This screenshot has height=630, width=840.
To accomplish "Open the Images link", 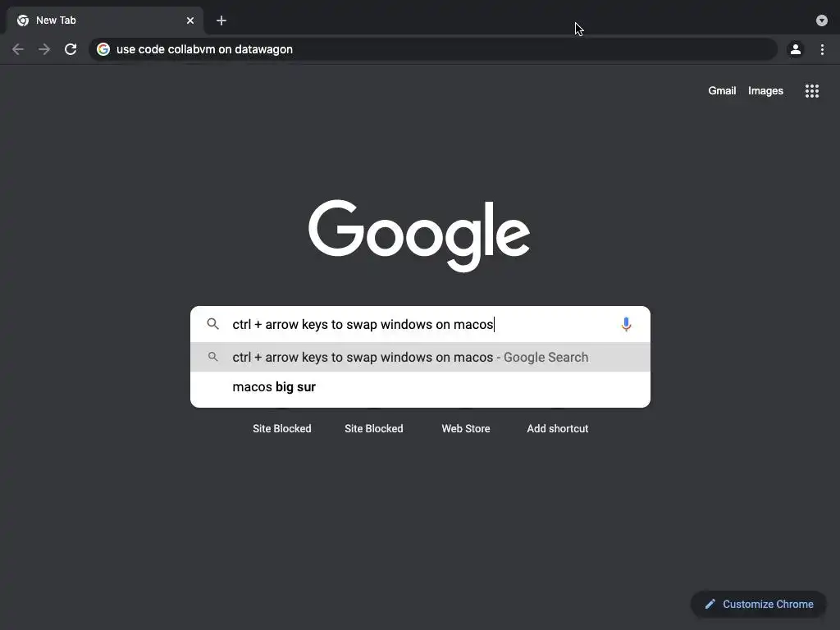I will 765,90.
